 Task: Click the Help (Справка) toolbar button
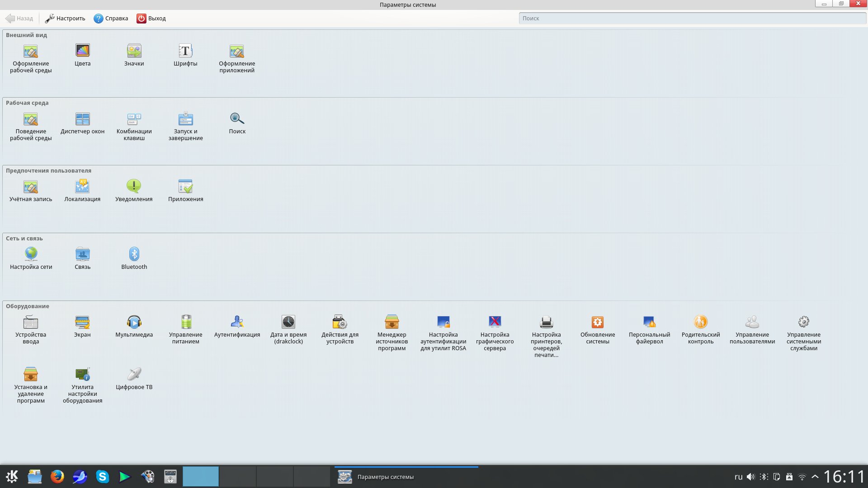(111, 19)
